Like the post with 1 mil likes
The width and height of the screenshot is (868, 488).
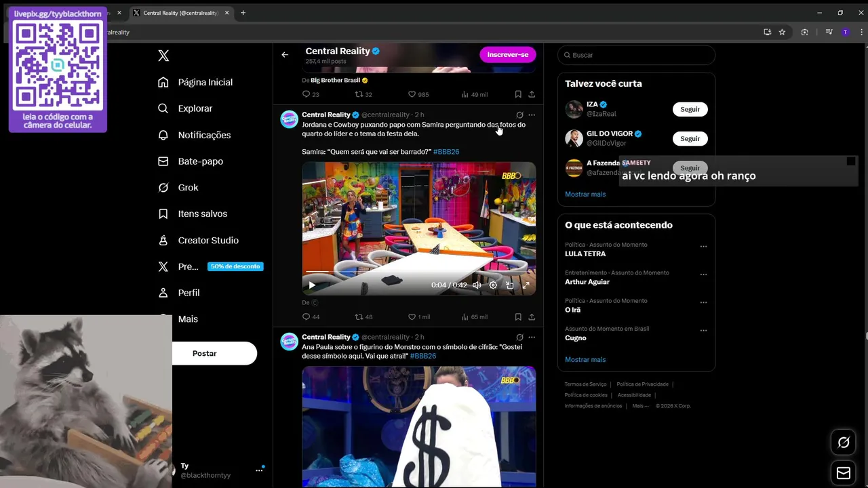click(418, 317)
